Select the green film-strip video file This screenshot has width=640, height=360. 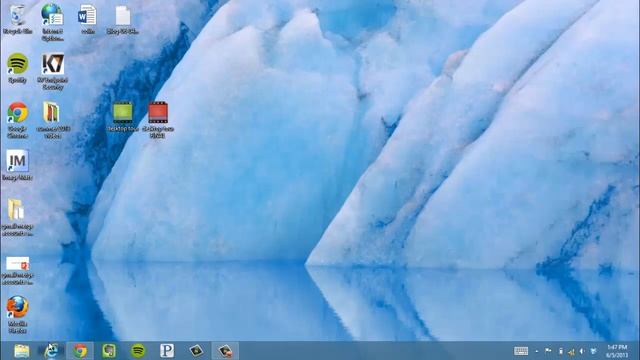pos(122,117)
